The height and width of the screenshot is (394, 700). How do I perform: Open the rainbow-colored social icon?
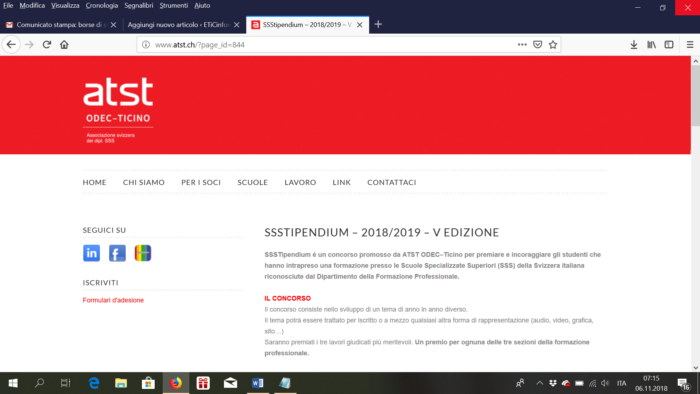143,253
